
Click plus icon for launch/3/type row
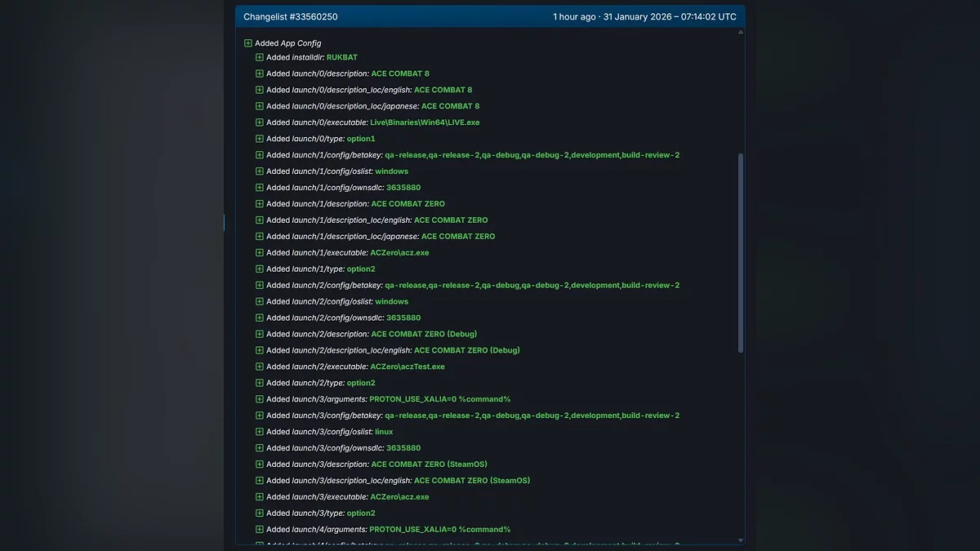tap(260, 513)
